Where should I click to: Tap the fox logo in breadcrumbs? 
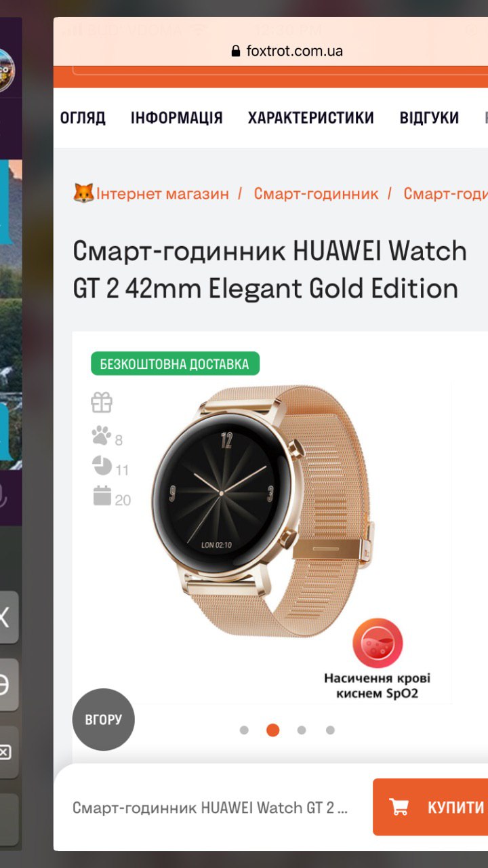coord(83,193)
